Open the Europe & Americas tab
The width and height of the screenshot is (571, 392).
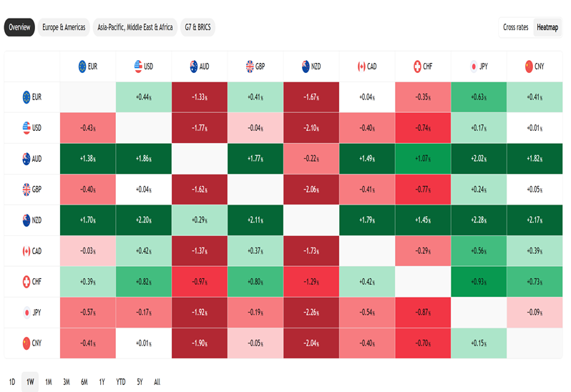(64, 27)
